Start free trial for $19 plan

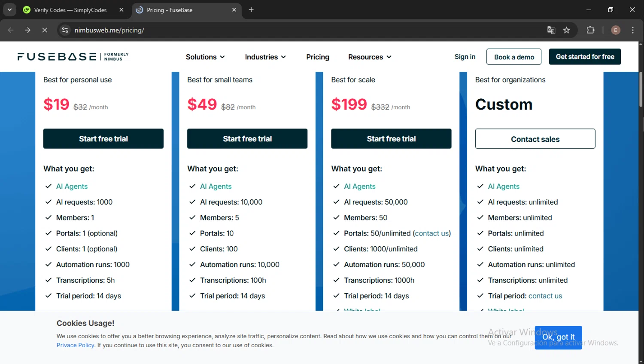pos(103,139)
